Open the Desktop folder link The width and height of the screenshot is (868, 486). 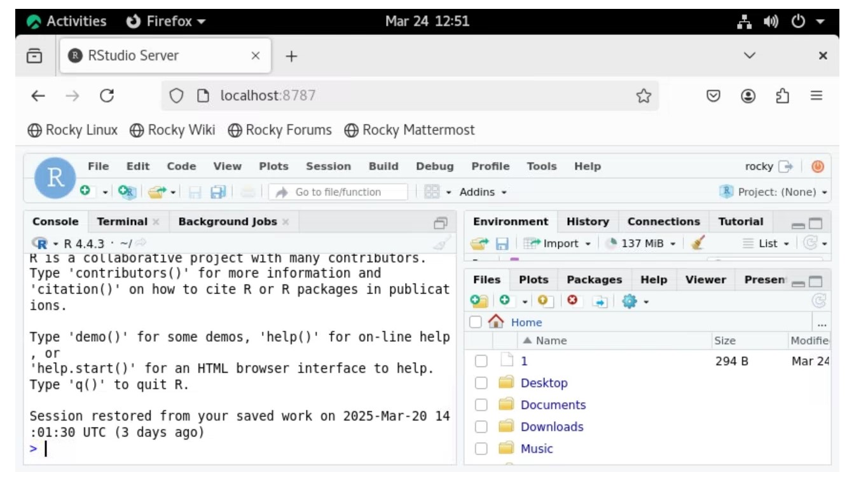pos(544,383)
